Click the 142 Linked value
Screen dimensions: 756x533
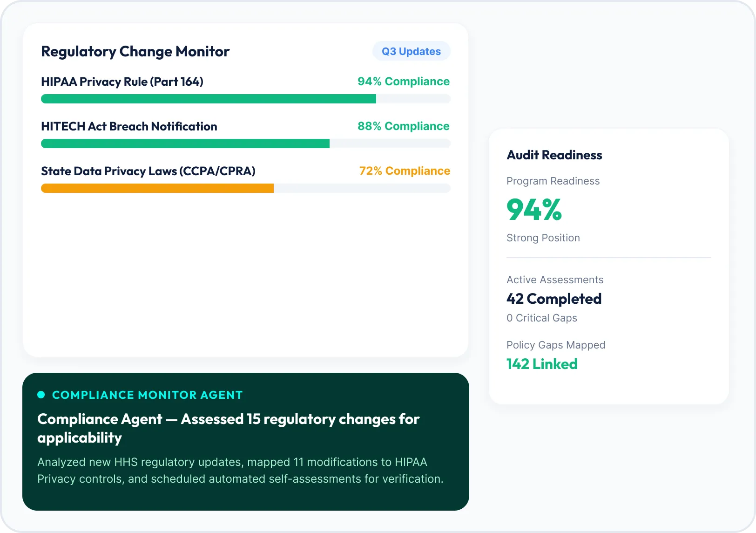pos(542,364)
